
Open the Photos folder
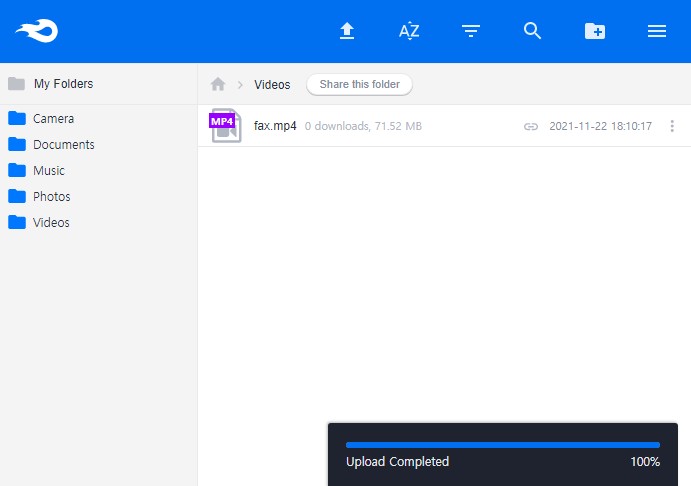(x=52, y=197)
